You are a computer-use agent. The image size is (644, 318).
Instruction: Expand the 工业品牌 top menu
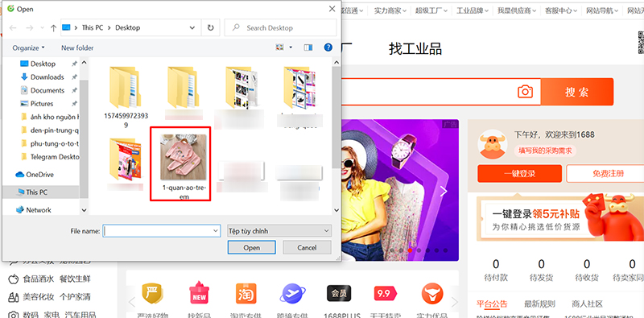coord(473,10)
